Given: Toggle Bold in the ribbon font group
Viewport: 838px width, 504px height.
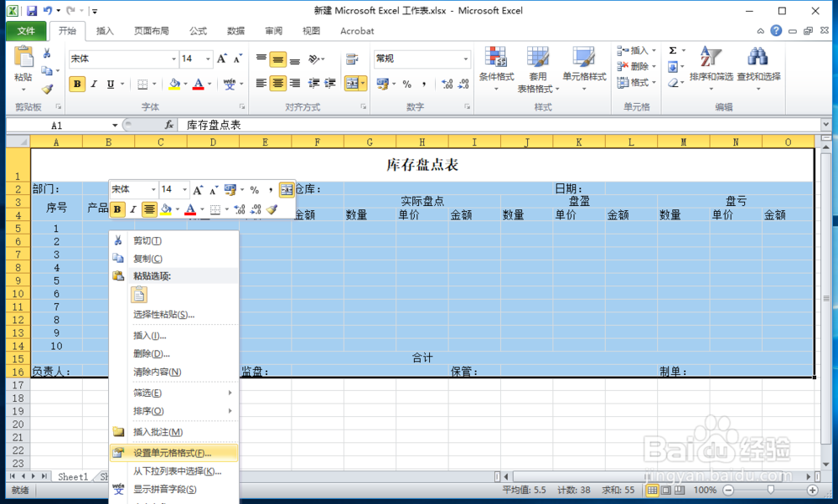Looking at the screenshot, I should 77,84.
